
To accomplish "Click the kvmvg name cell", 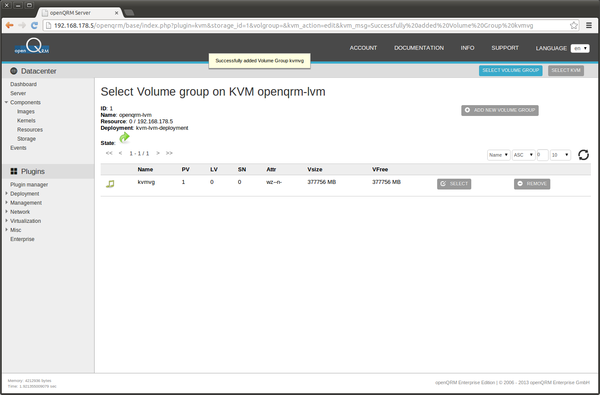I will (x=146, y=182).
